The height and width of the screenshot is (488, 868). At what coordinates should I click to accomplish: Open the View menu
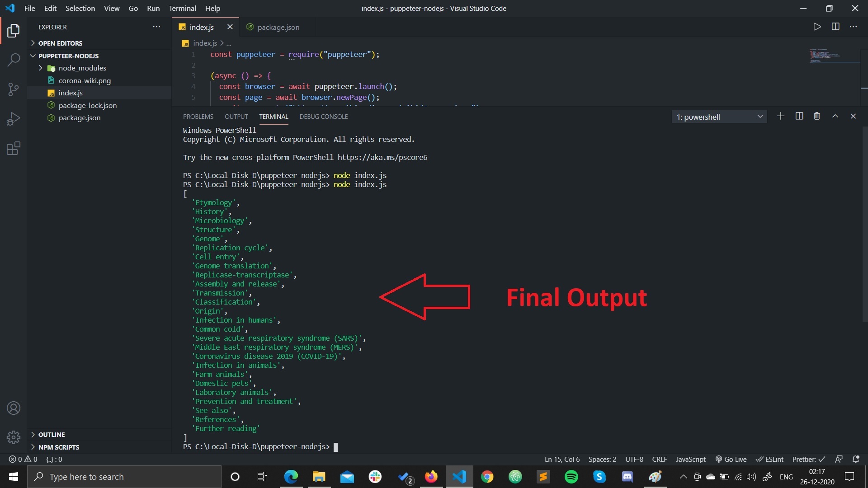(x=112, y=8)
